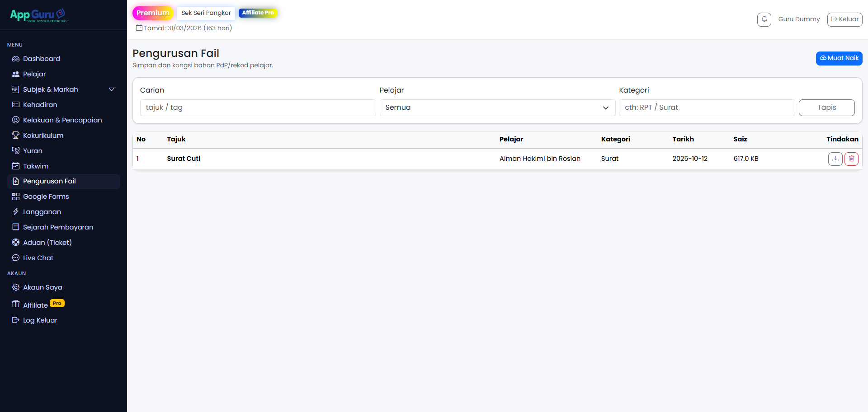
Task: Download the Surat Cuti file
Action: point(835,159)
